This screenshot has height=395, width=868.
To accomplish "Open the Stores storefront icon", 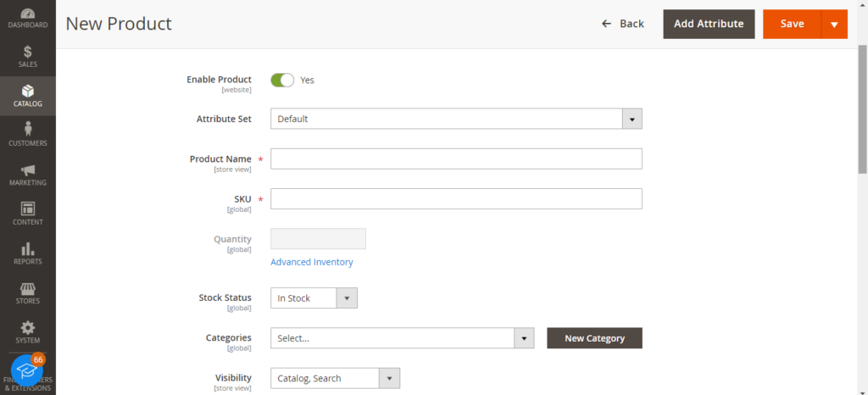I will 28,292.
